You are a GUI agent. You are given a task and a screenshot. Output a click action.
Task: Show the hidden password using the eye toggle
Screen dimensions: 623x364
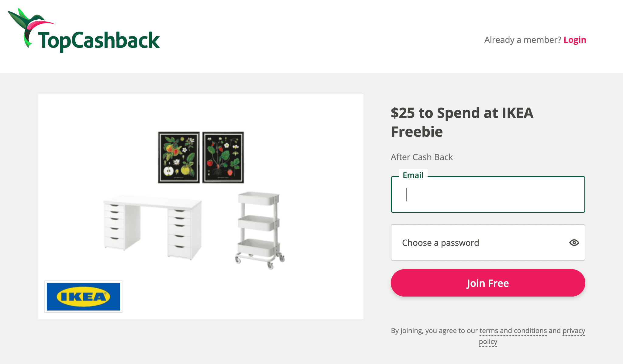pos(574,242)
